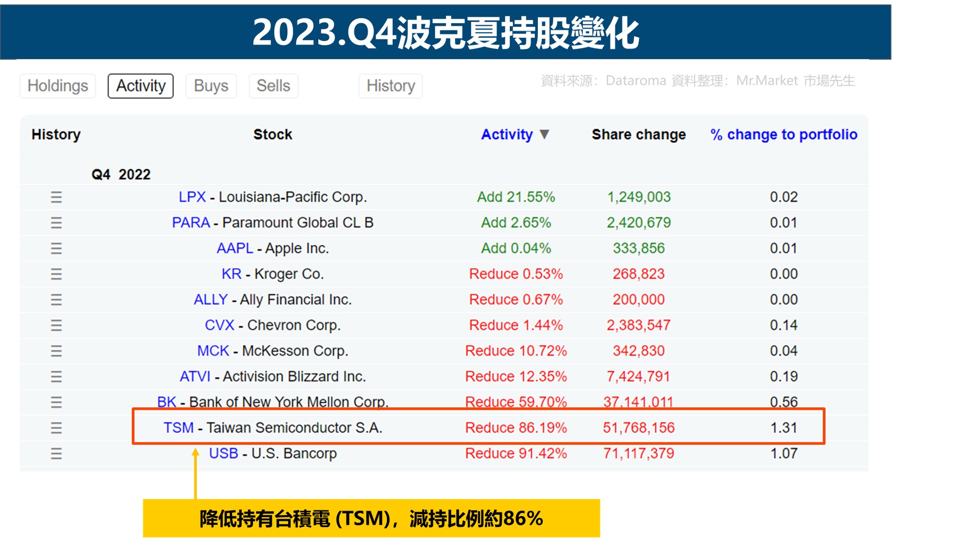The image size is (980, 541).
Task: Select the Q4 2022 quarter label
Action: [x=121, y=174]
